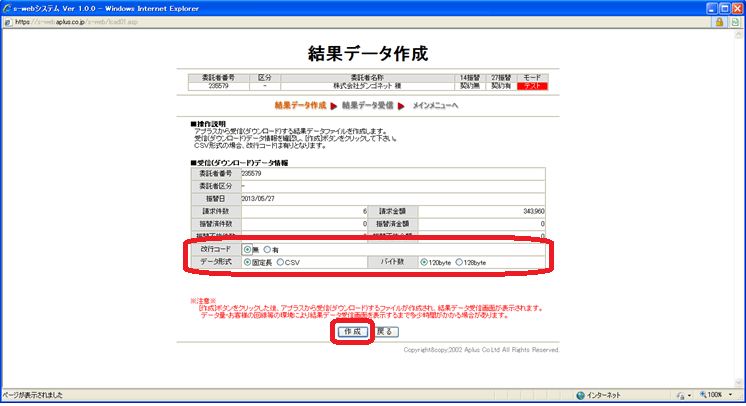Image resolution: width=746 pixels, height=406 pixels.
Task: Click the 作成 (Create) button
Action: [x=352, y=331]
